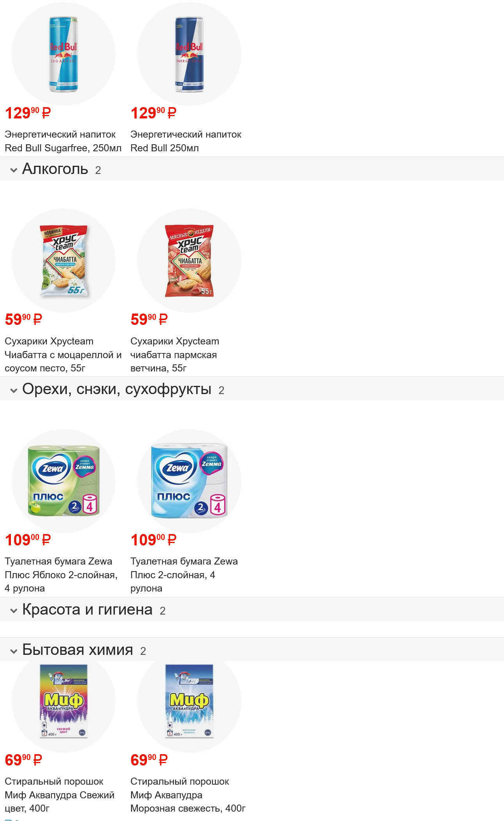Open the Red Bull Sugarfree can image
Viewport: 504px width, 821px height.
coord(64,54)
